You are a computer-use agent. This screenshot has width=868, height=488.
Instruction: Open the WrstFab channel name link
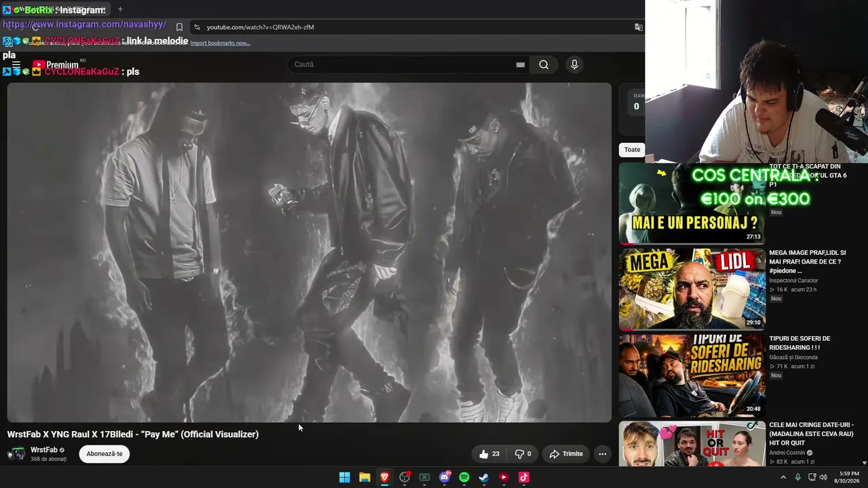click(x=44, y=450)
